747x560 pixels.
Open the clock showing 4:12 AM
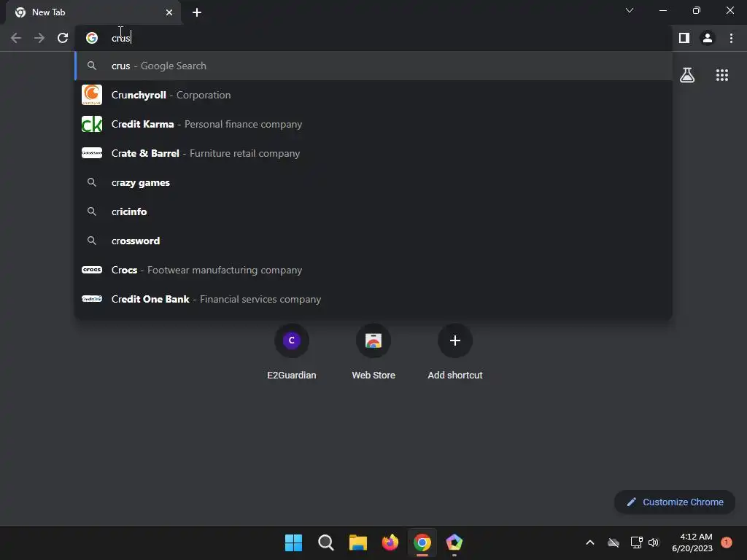pos(692,542)
